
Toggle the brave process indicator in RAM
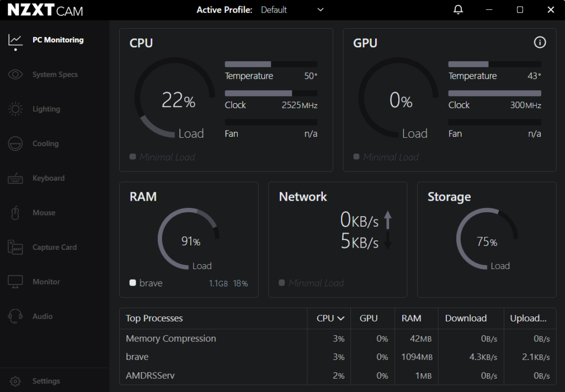click(x=132, y=283)
